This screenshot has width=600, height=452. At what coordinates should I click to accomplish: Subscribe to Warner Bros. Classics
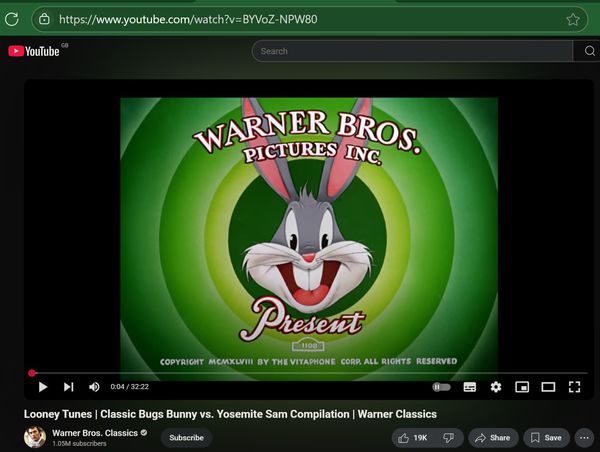click(x=186, y=437)
